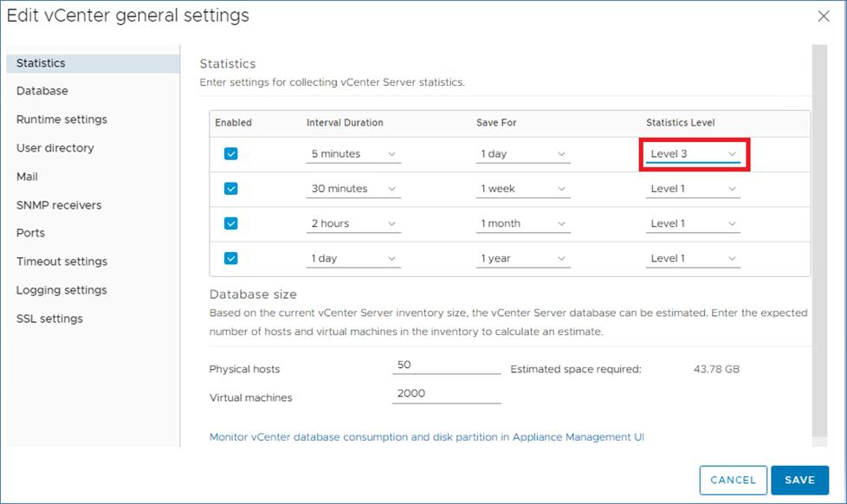The width and height of the screenshot is (847, 504).
Task: Open statistics level dropdown for 30 minutes row
Action: click(x=693, y=189)
